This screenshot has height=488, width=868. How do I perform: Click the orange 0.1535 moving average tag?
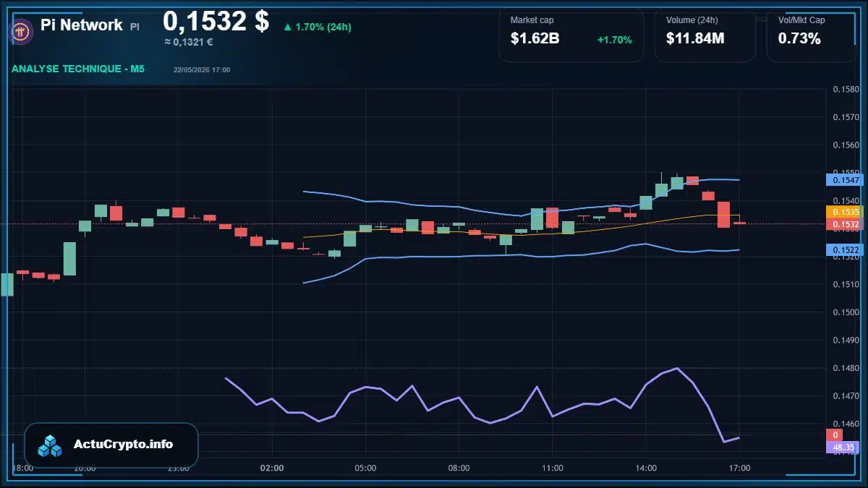[x=846, y=212]
